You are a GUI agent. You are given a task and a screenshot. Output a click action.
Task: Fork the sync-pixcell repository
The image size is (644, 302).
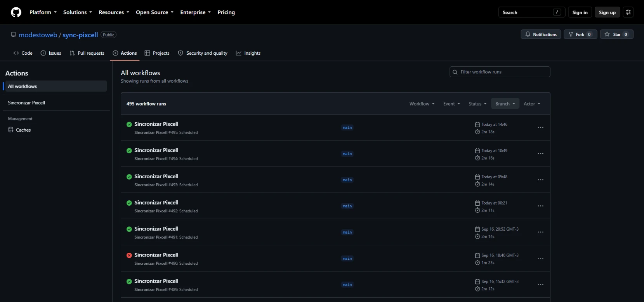580,35
